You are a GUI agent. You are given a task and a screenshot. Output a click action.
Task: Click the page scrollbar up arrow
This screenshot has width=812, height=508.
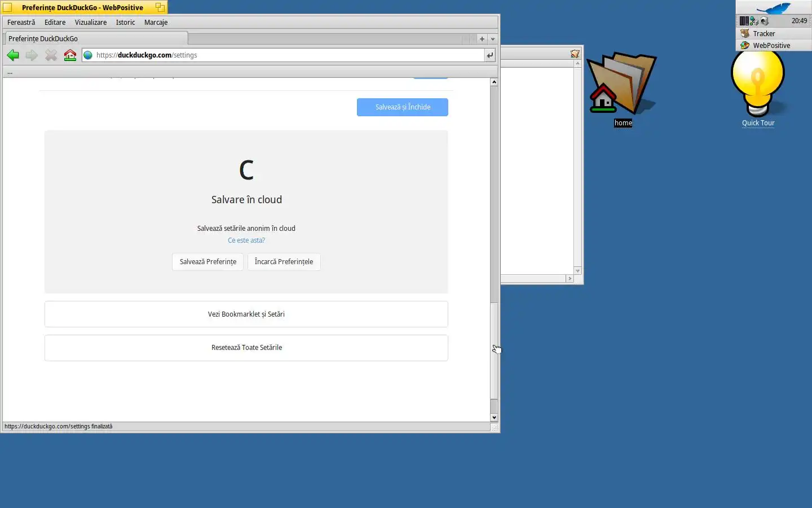coord(494,82)
